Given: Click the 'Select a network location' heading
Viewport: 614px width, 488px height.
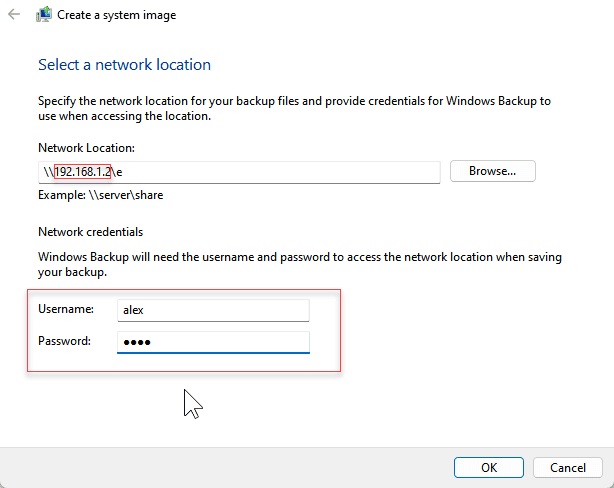Looking at the screenshot, I should [125, 65].
